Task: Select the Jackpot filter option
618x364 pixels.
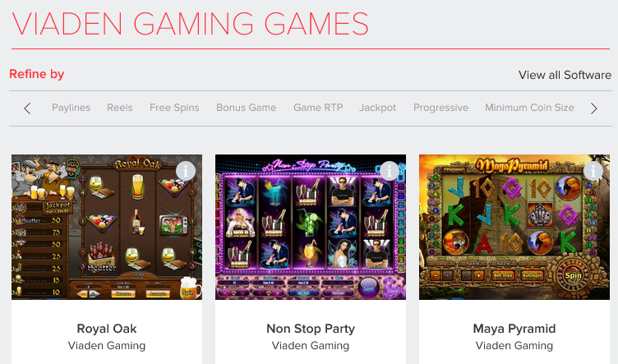Action: [377, 108]
